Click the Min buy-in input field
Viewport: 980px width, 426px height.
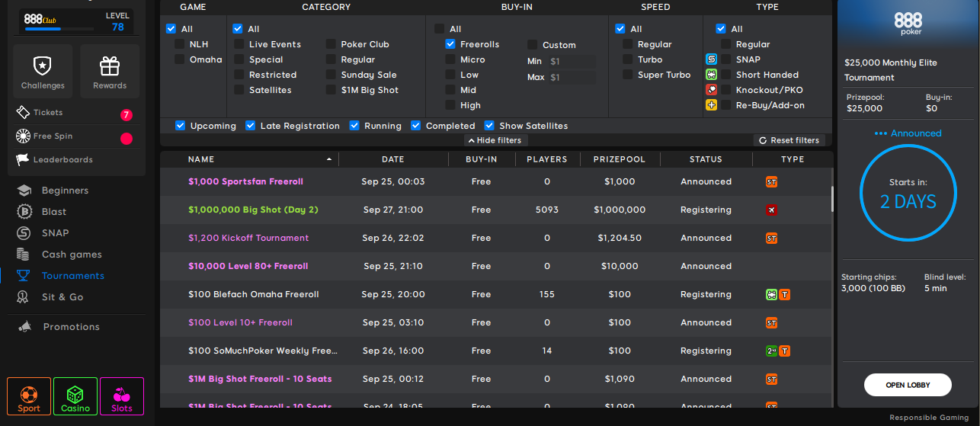click(571, 61)
